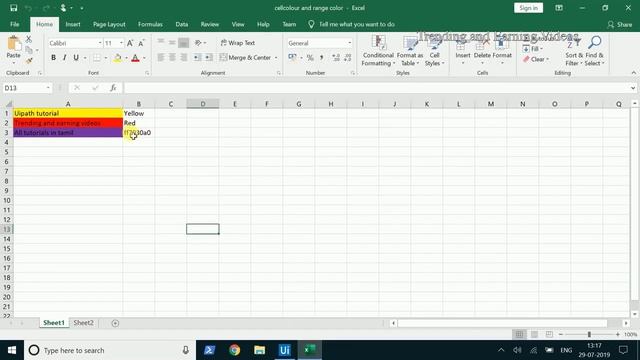This screenshot has height=360, width=640.
Task: Click the Decrease Font Size icon
Action: click(141, 43)
